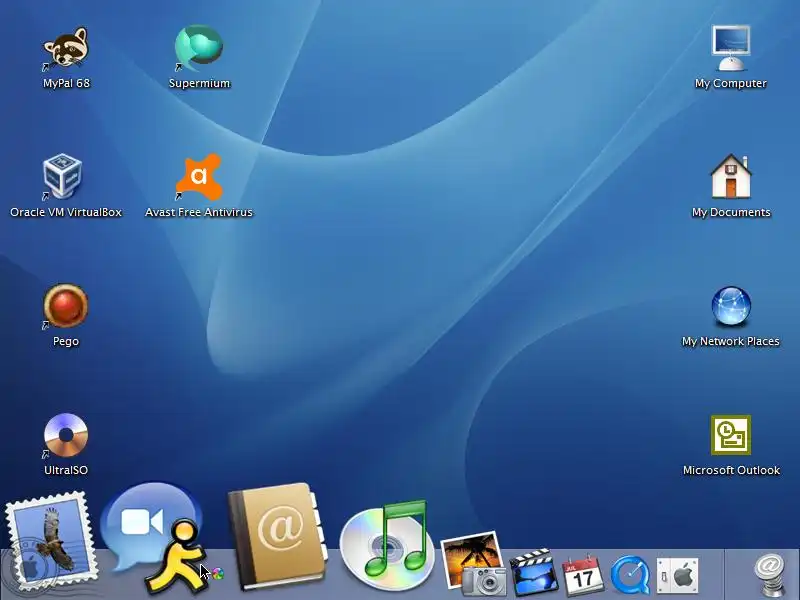Select the "My Documents" label text
The image size is (800, 600).
pyautogui.click(x=731, y=212)
